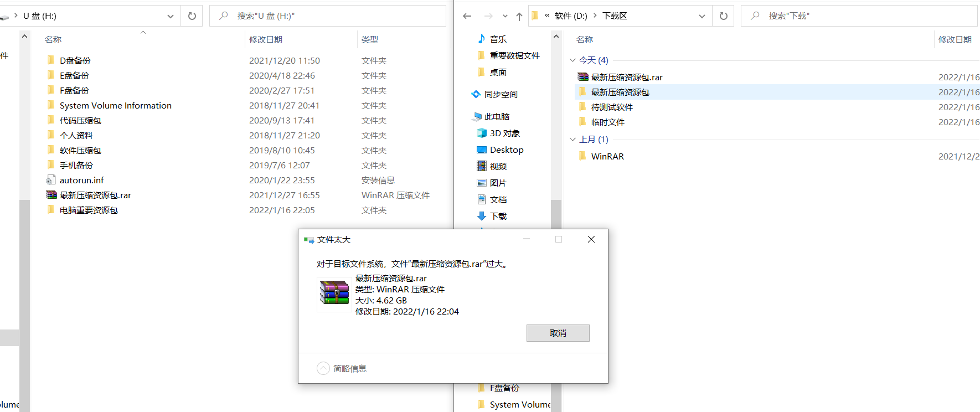Close the 文件太大 dialog
Viewport: 980px width, 412px height.
591,239
